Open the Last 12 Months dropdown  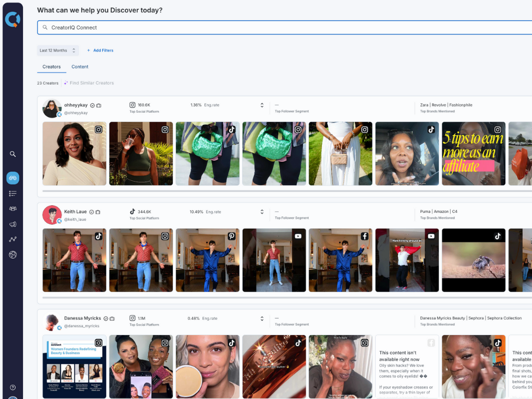point(57,50)
